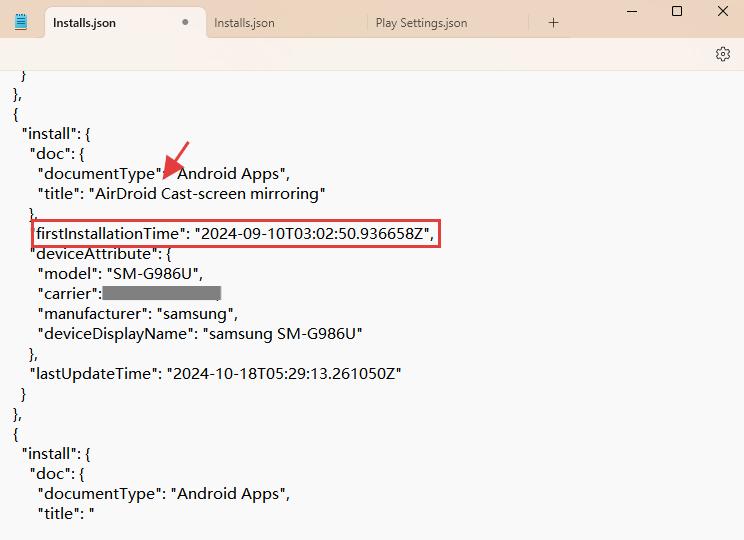Add a new tab
744x540 pixels.
tap(553, 23)
